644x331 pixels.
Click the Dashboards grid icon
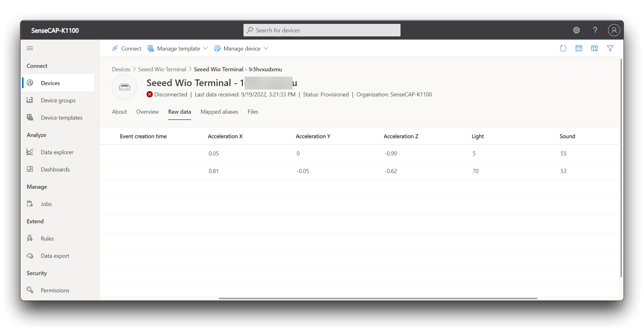tap(30, 169)
